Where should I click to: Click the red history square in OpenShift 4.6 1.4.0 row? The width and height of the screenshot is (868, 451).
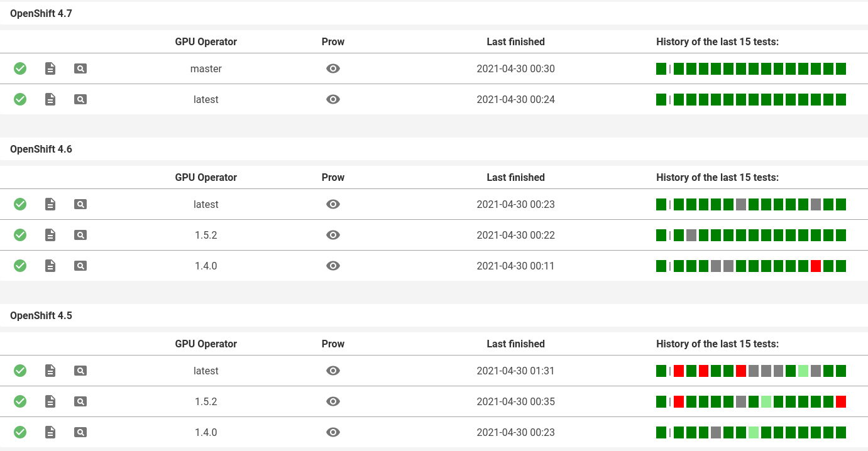tap(816, 266)
